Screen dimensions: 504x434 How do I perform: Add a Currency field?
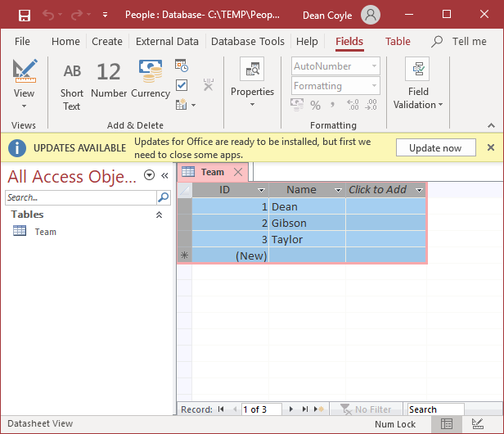151,79
